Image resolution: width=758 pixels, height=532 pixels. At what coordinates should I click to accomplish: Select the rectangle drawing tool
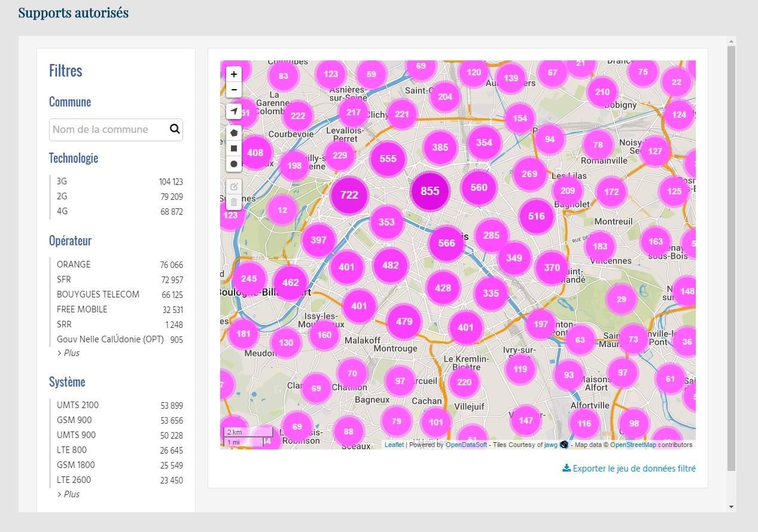tap(233, 148)
